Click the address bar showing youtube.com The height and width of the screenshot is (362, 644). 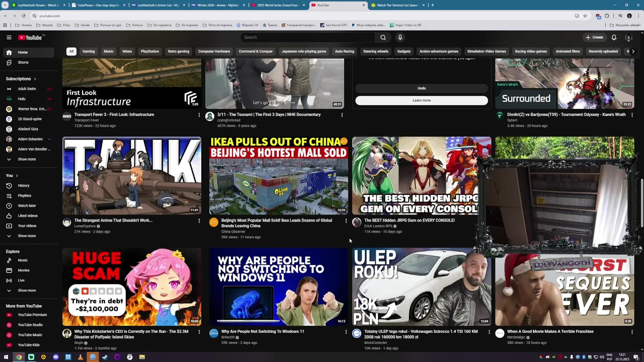point(302,16)
